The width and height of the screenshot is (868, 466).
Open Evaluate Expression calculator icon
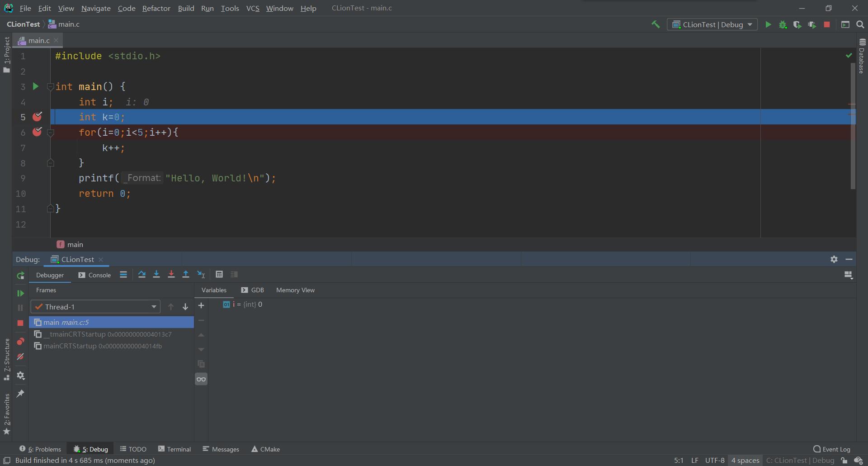(219, 275)
